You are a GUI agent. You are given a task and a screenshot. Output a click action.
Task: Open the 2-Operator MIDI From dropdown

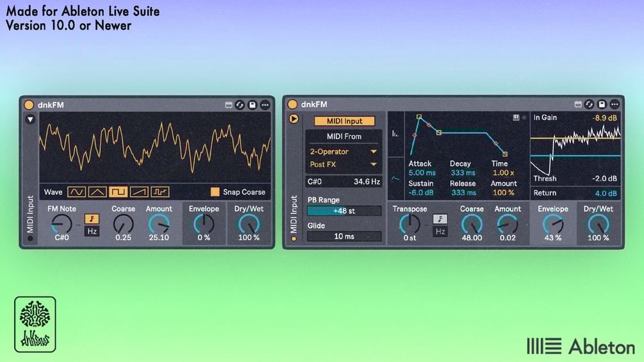(344, 151)
